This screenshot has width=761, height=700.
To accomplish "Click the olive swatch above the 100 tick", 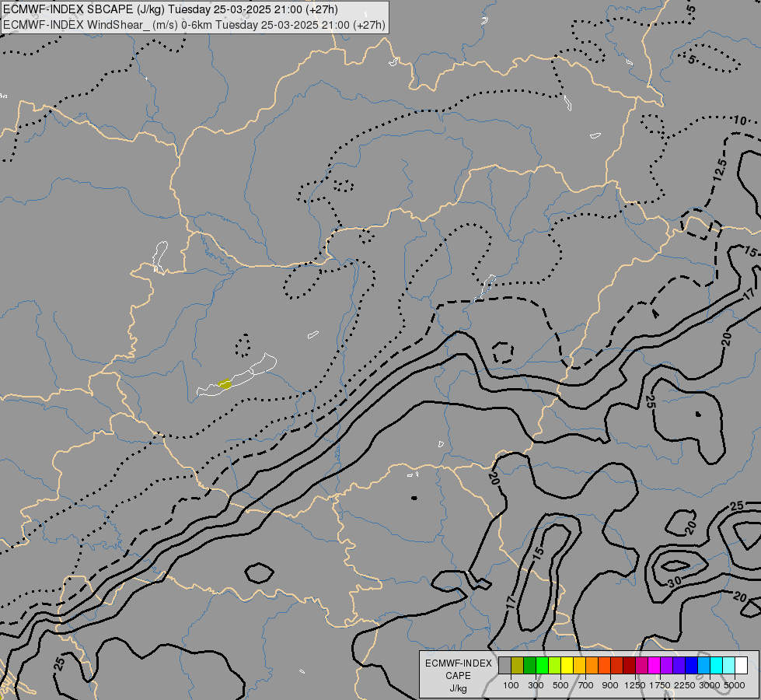I will tap(518, 666).
